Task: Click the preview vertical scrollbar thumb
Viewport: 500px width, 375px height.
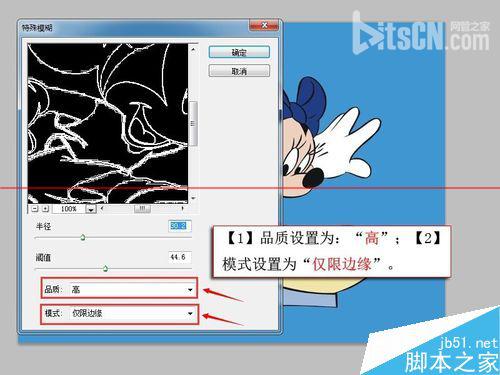Action: (x=193, y=123)
